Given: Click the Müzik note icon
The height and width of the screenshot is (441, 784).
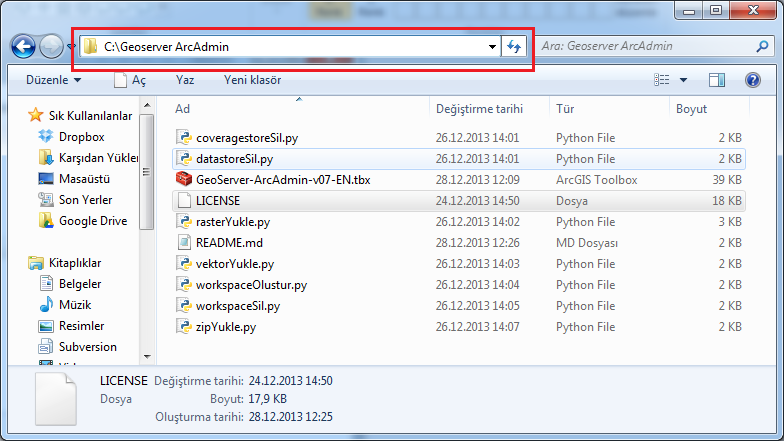Looking at the screenshot, I should 46,304.
